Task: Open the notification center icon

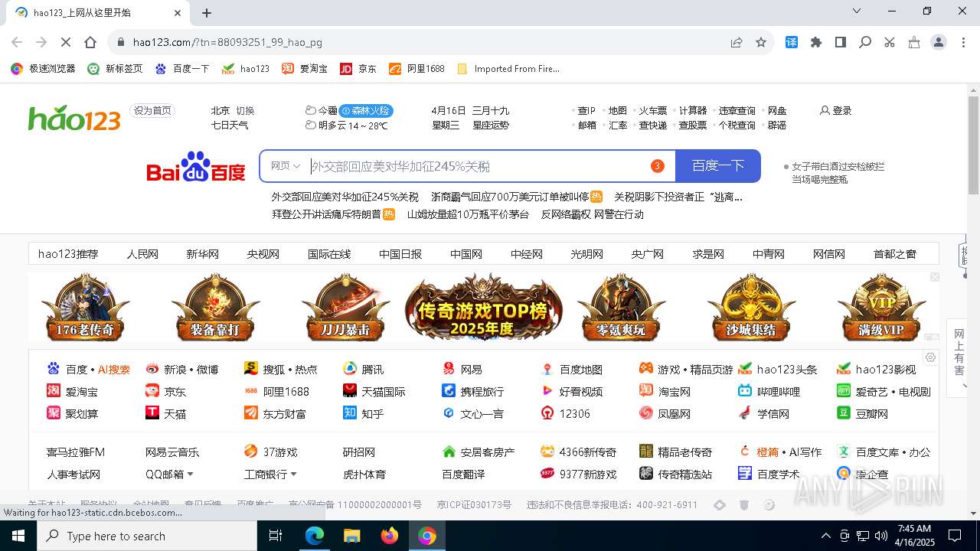Action: tap(955, 536)
